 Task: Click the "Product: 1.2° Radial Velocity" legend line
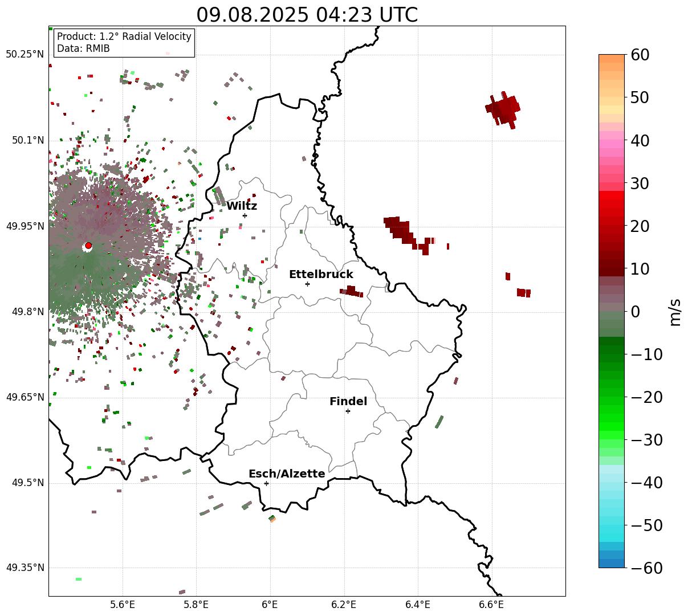(124, 36)
